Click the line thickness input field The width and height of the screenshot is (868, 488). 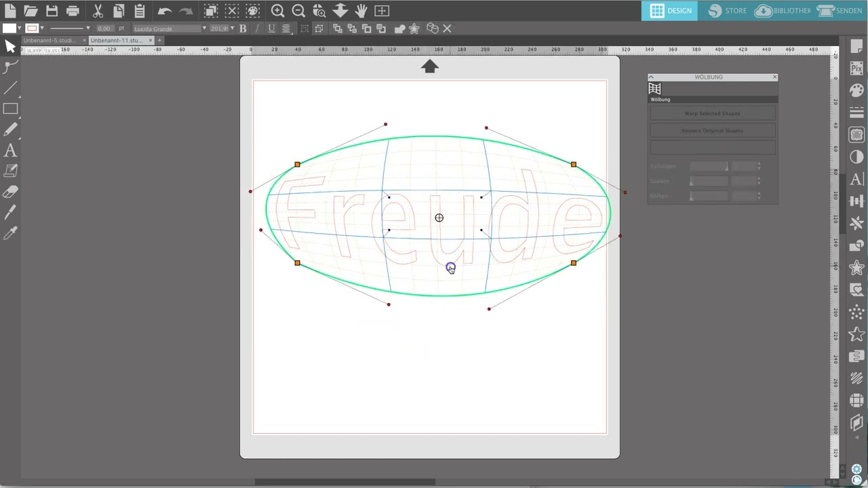pos(104,28)
